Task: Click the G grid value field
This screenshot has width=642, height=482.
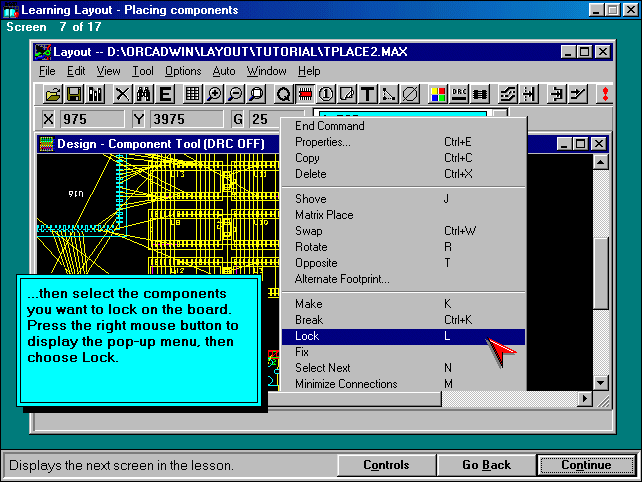Action: (x=262, y=119)
